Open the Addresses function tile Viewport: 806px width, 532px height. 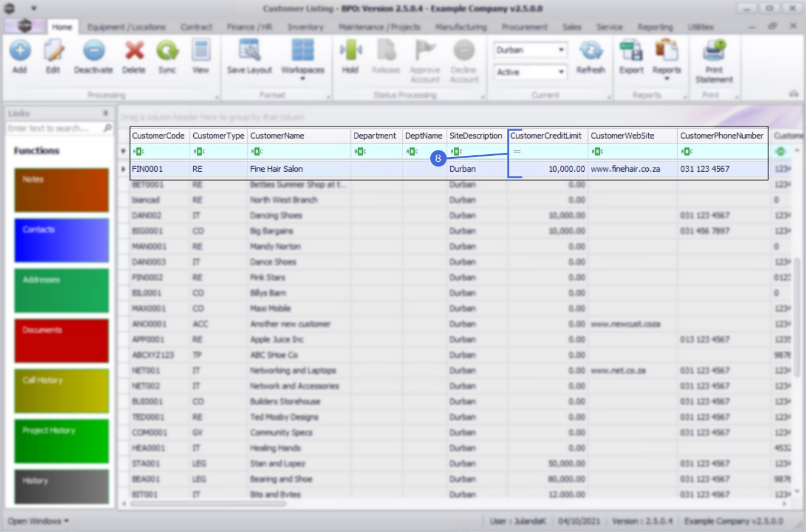[61, 291]
